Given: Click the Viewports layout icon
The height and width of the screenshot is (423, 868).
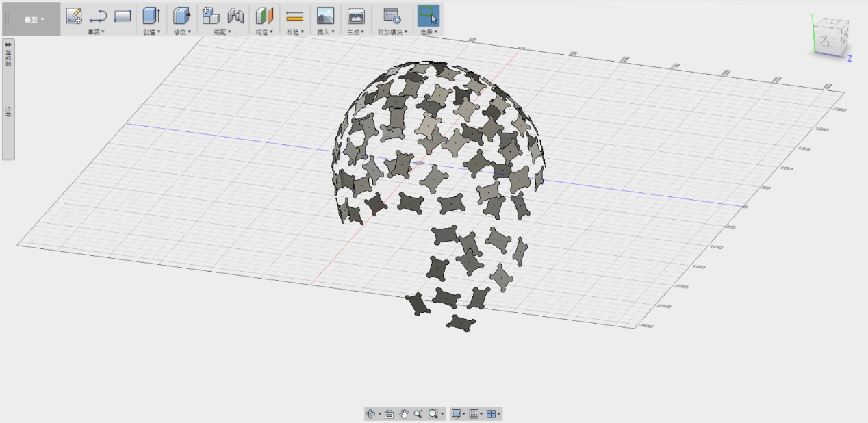Looking at the screenshot, I should point(491,414).
